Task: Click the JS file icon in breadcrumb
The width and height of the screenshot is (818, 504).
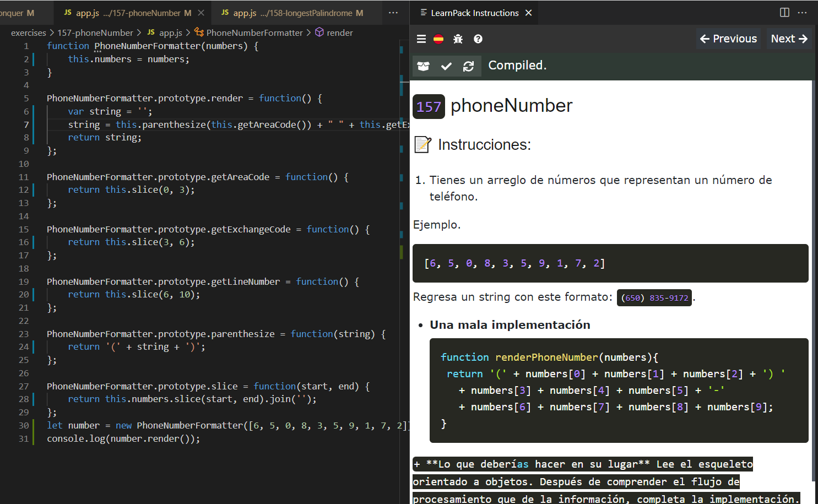Action: 150,32
